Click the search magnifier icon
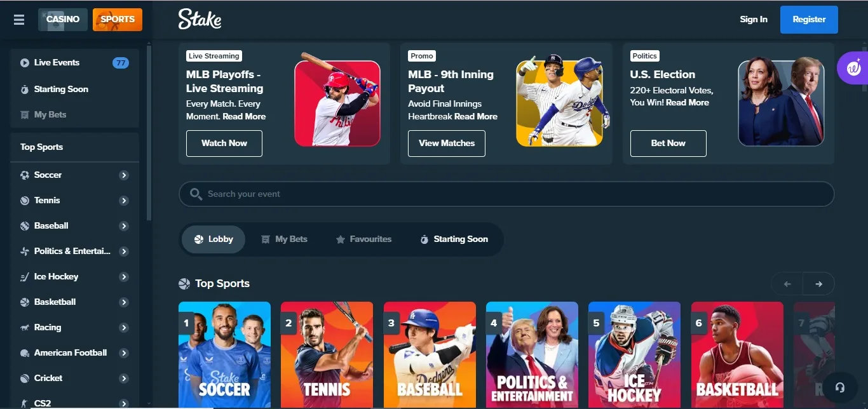Viewport: 868px width, 409px height. coord(196,194)
